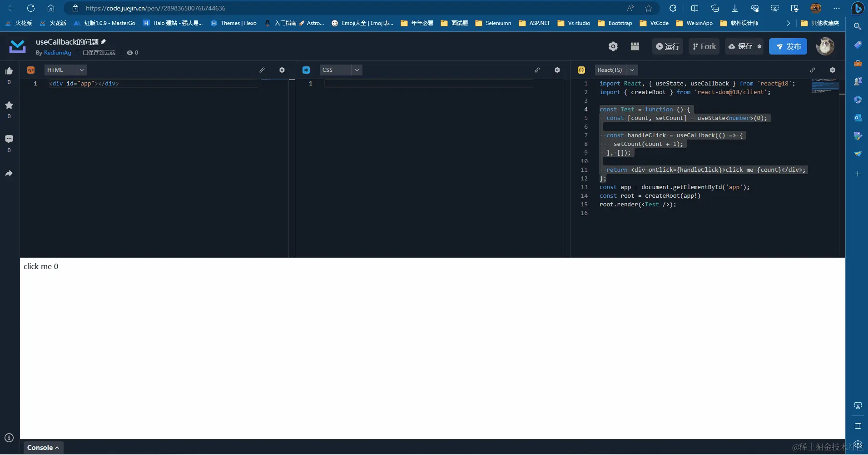Open ASP.NET bookmarks folder
The height and width of the screenshot is (455, 868).
[534, 23]
